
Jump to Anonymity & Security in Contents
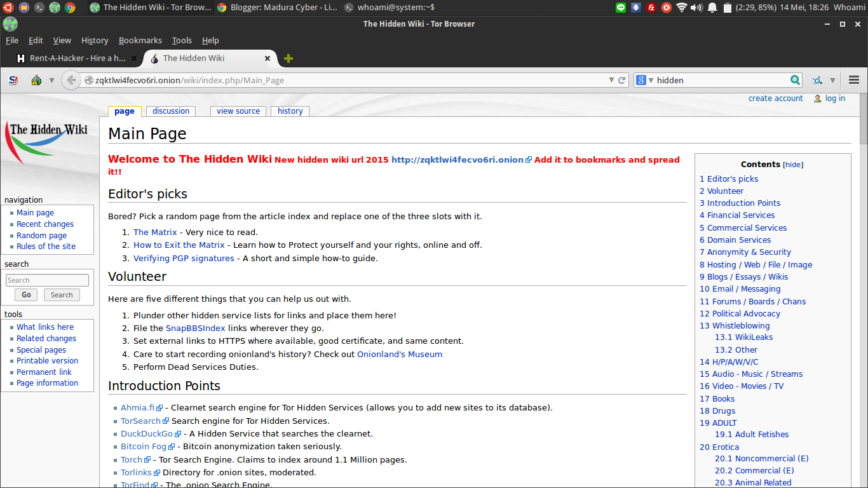[x=745, y=252]
